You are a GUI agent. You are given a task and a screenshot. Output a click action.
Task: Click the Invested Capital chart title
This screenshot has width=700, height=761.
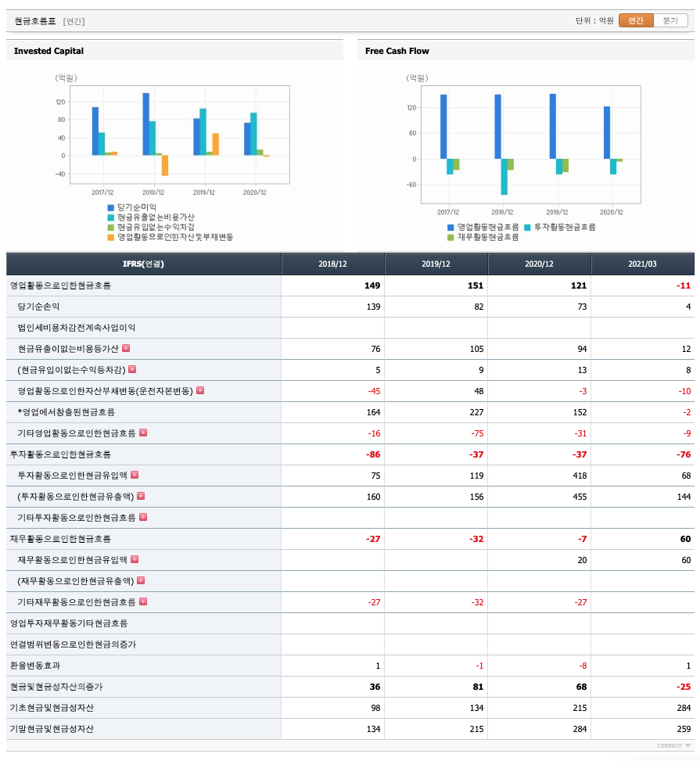coord(48,51)
